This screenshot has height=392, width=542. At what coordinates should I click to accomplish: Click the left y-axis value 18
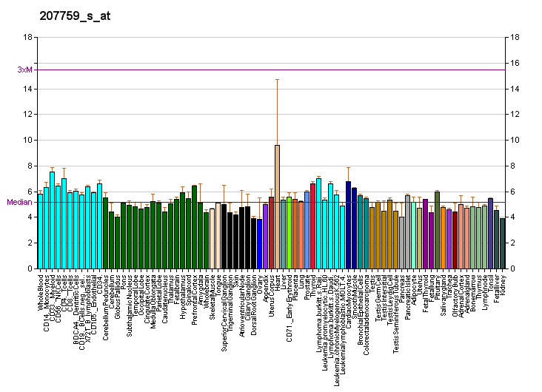(x=27, y=37)
